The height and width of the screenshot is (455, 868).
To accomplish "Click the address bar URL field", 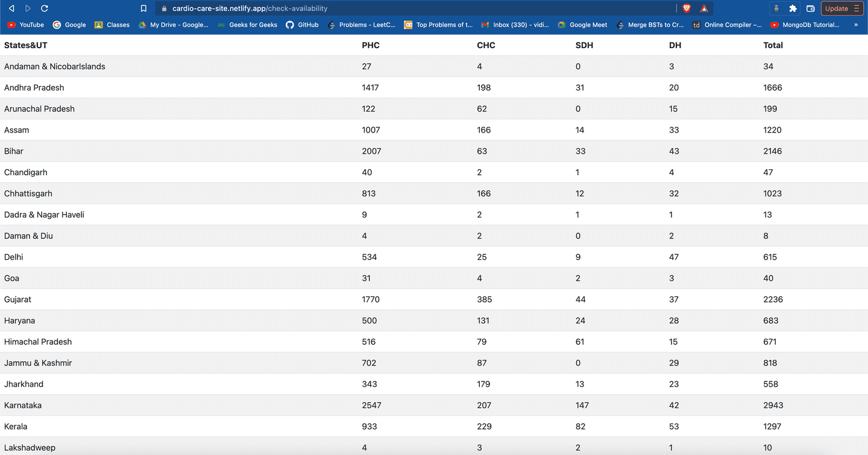I will click(416, 8).
